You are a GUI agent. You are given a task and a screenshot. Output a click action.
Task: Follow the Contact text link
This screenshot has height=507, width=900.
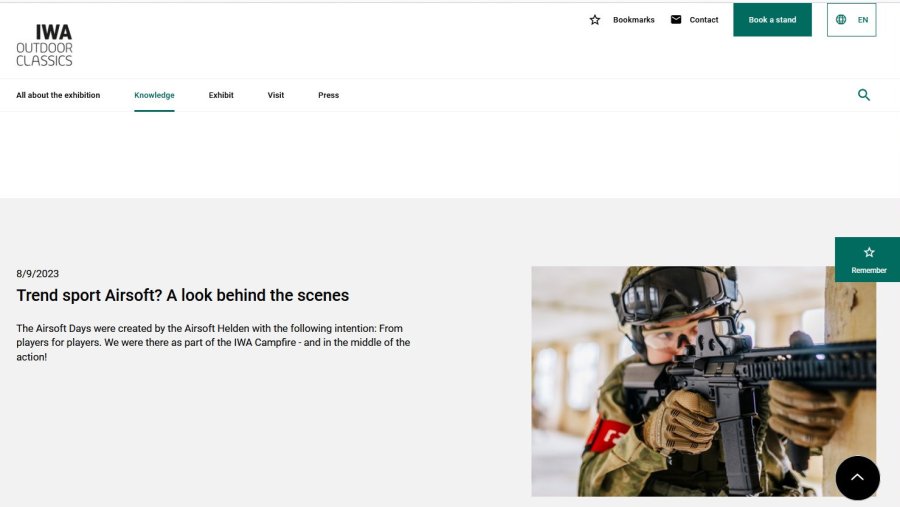(704, 20)
